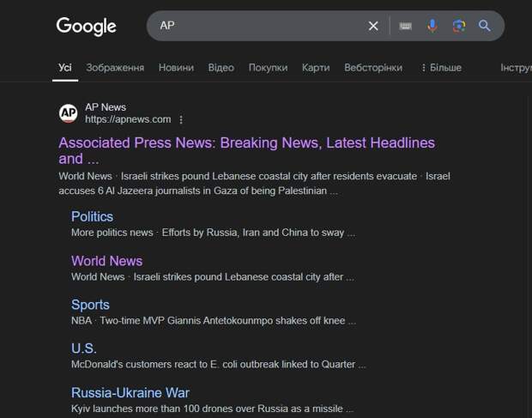Click the magnifying glass search button
This screenshot has width=532, height=418.
(x=485, y=26)
